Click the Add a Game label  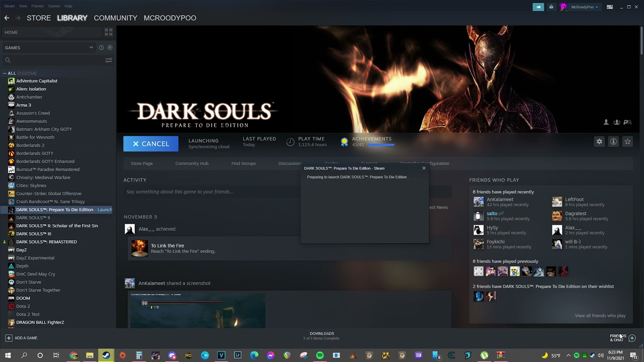point(26,338)
